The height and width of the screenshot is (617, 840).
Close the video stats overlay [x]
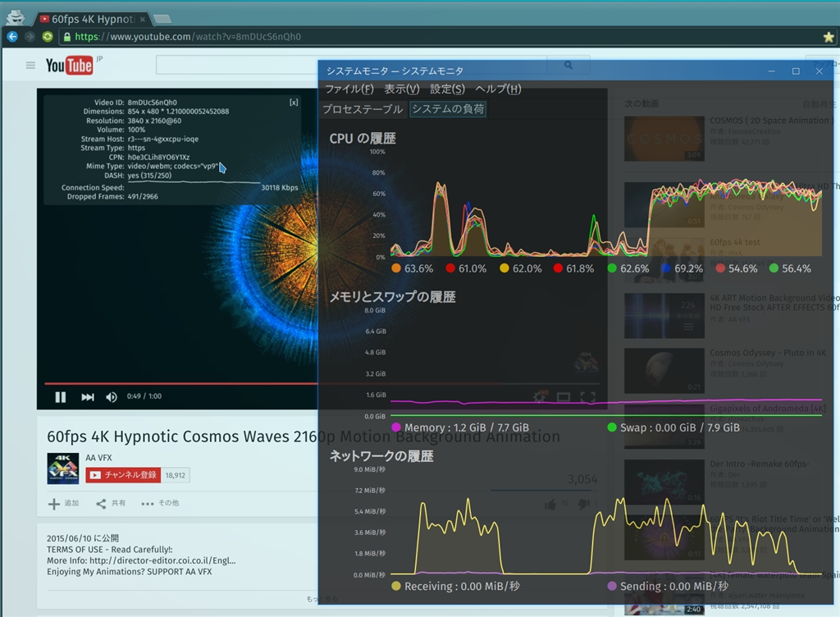tap(294, 103)
